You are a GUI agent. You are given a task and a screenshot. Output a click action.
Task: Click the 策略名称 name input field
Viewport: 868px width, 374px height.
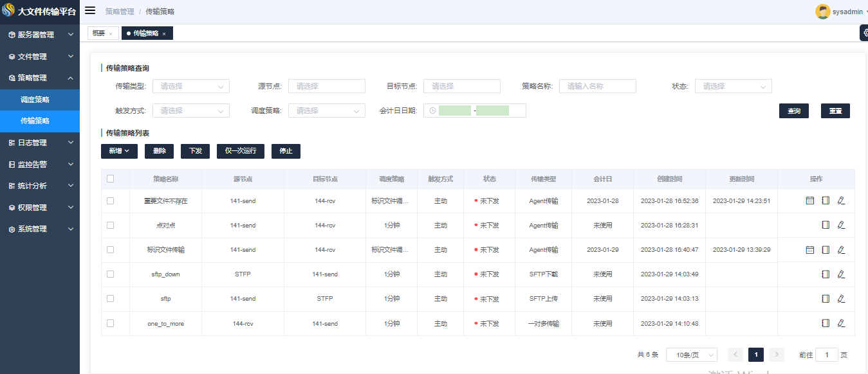(x=597, y=86)
